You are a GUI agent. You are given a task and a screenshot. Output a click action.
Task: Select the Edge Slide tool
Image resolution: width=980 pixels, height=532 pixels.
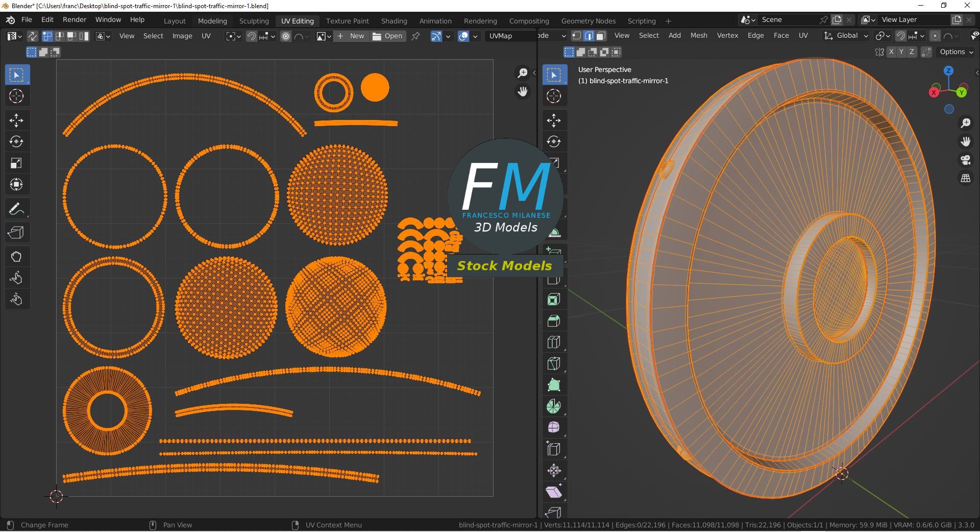(x=554, y=449)
